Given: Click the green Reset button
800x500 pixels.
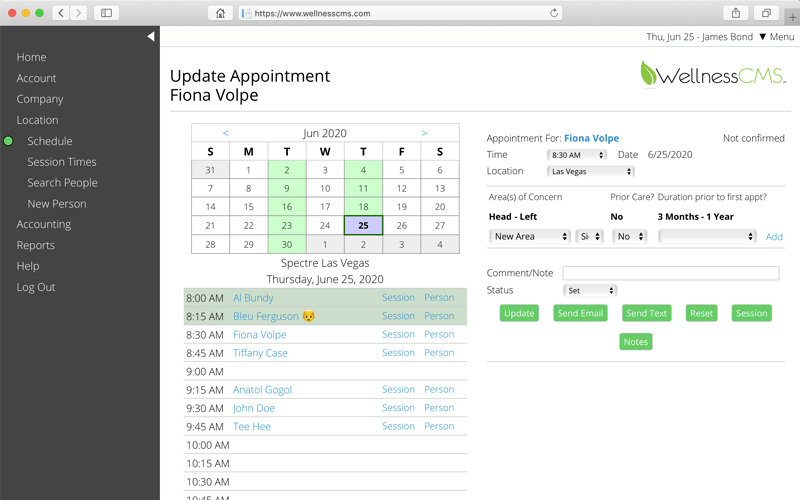Looking at the screenshot, I should 702,313.
